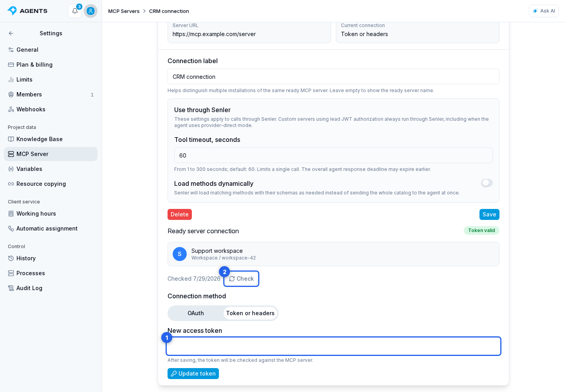
Task: Select OAuth connection method
Action: pyautogui.click(x=196, y=313)
